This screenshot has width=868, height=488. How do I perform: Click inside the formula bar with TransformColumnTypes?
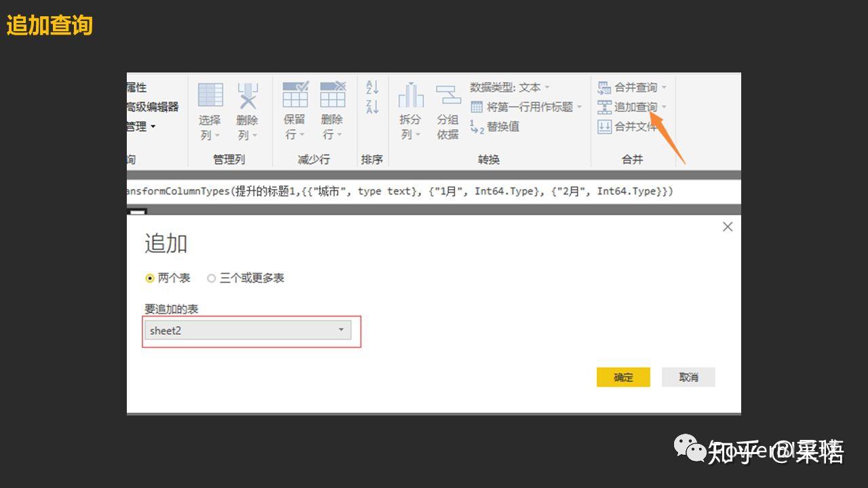434,190
